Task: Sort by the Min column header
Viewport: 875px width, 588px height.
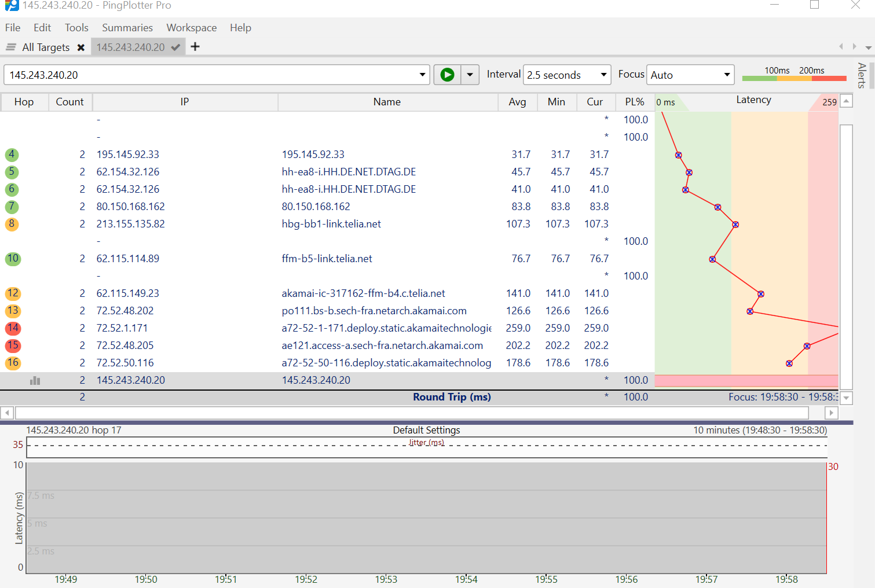Action: tap(556, 102)
